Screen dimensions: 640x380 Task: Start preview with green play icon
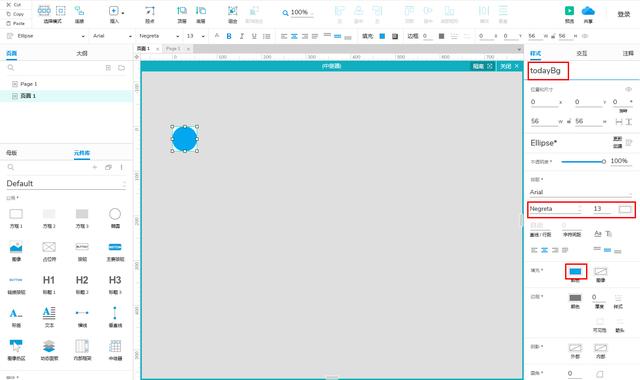[x=569, y=11]
